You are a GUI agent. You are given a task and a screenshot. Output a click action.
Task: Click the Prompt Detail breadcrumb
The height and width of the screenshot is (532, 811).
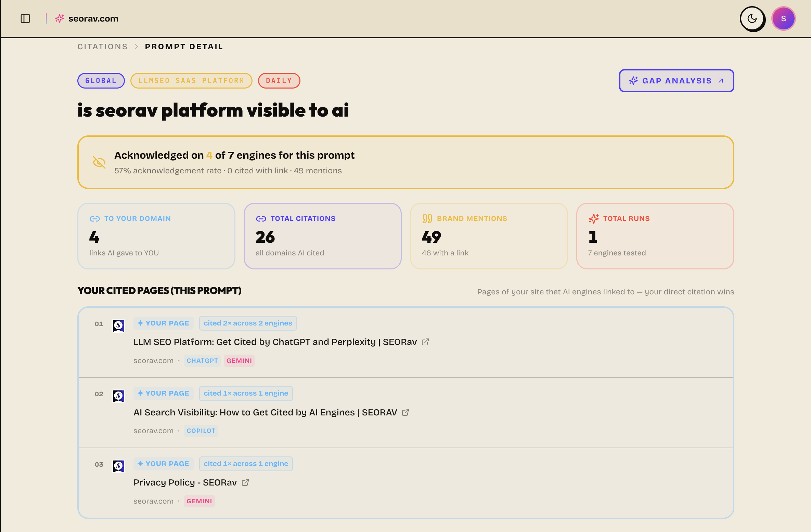184,46
